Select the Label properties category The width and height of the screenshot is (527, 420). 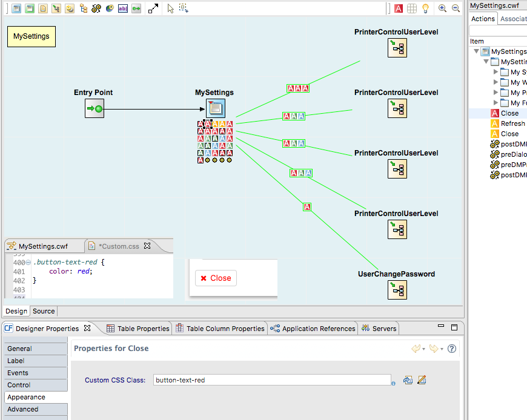[x=36, y=361]
